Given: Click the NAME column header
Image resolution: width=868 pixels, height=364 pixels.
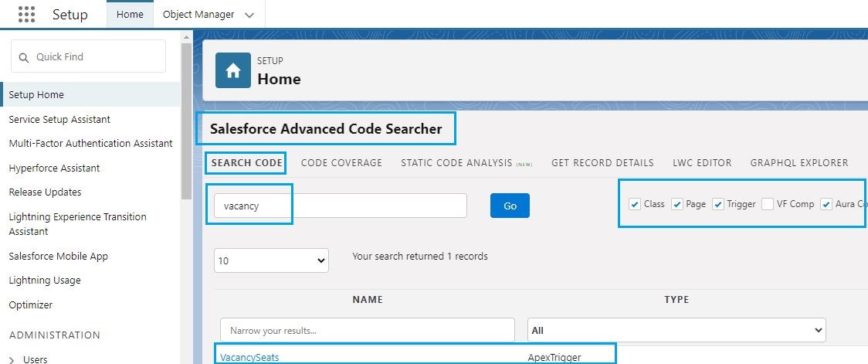Looking at the screenshot, I should pyautogui.click(x=368, y=299).
